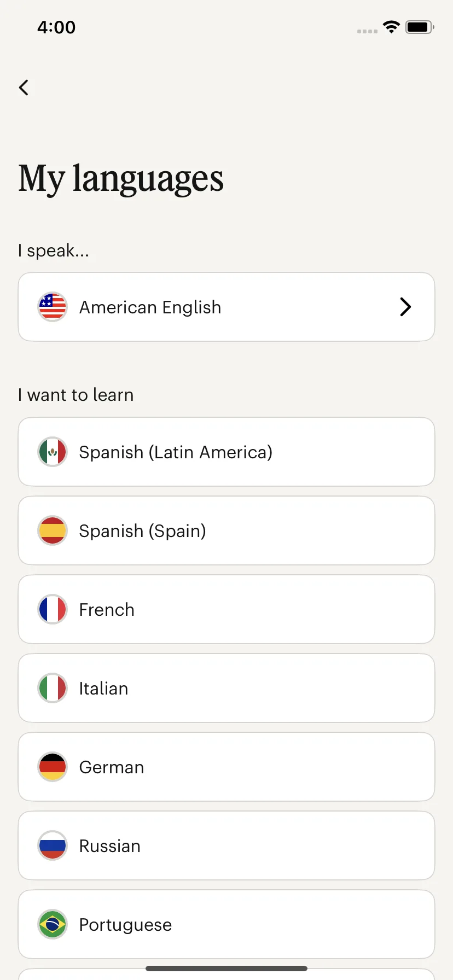The image size is (453, 980).
Task: Select Portuguese language option
Action: [x=226, y=924]
